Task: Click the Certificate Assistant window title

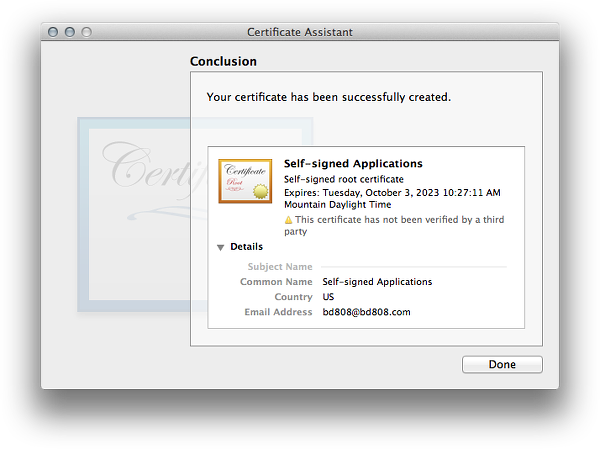Action: pyautogui.click(x=300, y=32)
